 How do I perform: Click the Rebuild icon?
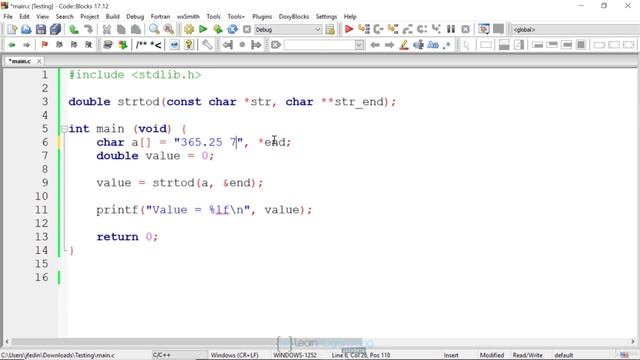[232, 29]
